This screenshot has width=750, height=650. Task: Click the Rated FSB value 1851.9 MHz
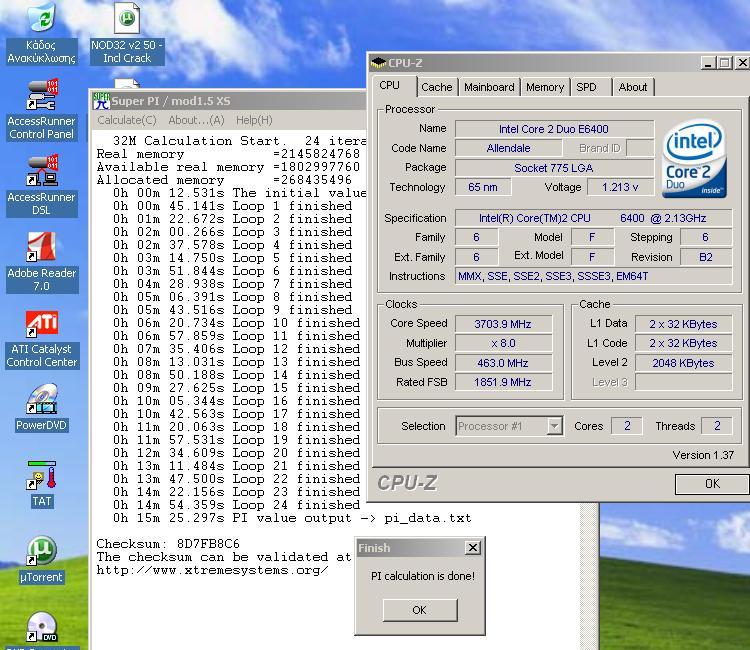pyautogui.click(x=503, y=382)
